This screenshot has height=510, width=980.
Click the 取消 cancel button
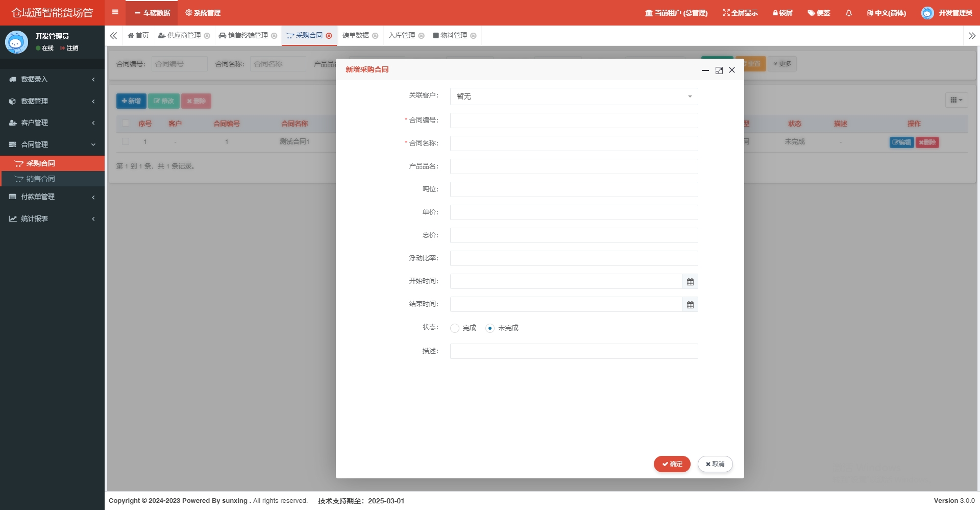coord(715,464)
